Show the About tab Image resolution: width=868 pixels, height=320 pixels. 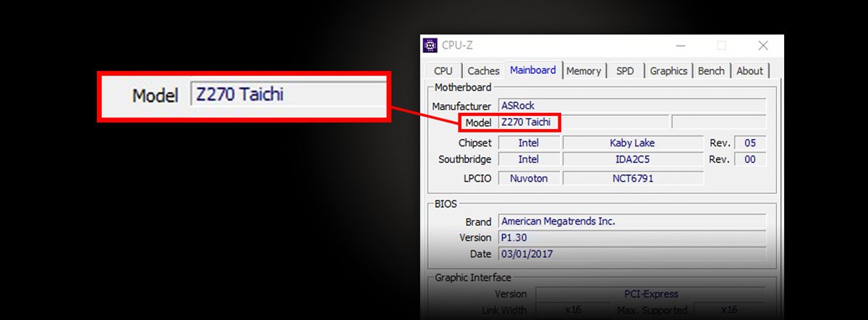tap(749, 70)
